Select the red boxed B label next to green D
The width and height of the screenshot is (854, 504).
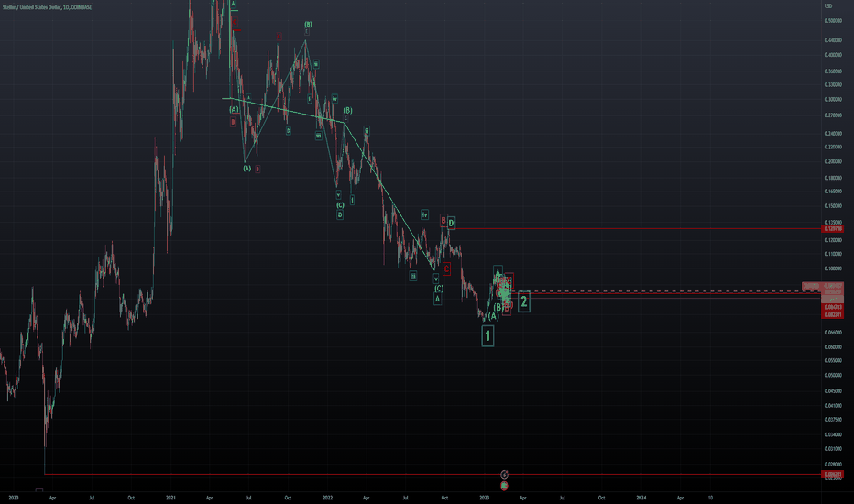pyautogui.click(x=443, y=221)
